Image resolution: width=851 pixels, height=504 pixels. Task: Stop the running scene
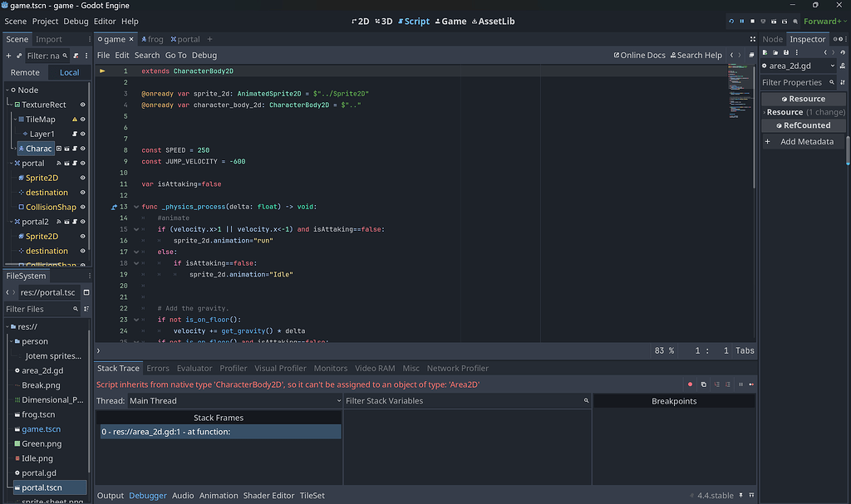click(x=753, y=21)
